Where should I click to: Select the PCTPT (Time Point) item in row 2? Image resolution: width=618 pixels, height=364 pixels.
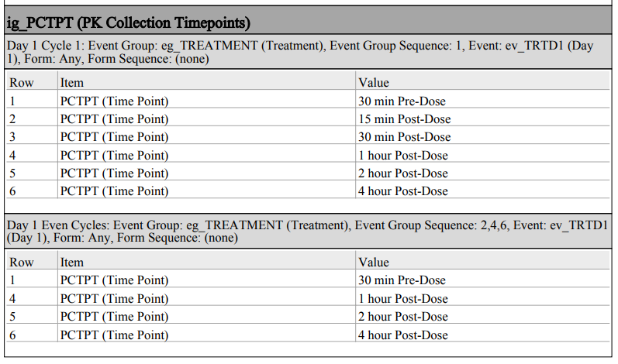point(114,119)
